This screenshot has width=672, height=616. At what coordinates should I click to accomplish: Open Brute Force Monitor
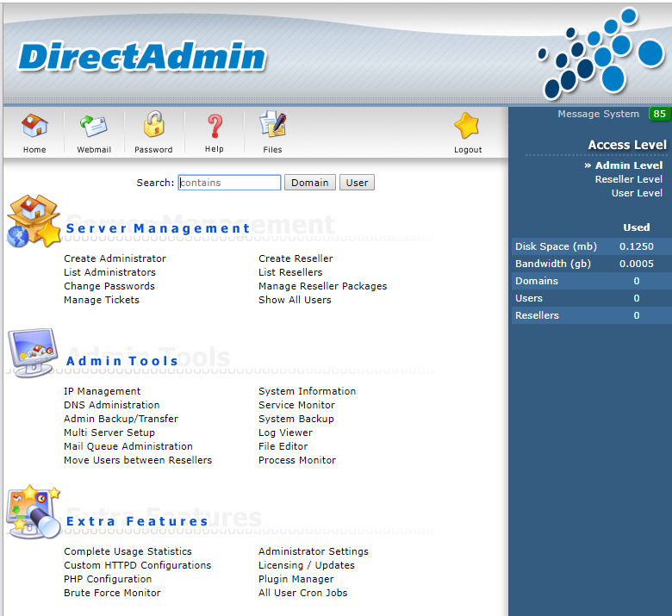(x=112, y=593)
